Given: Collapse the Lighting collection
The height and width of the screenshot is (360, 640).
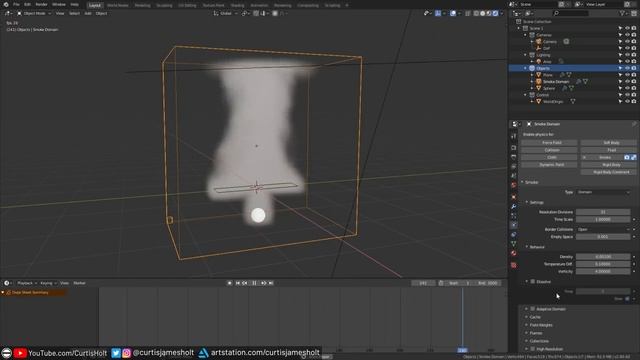Looking at the screenshot, I should point(525,55).
